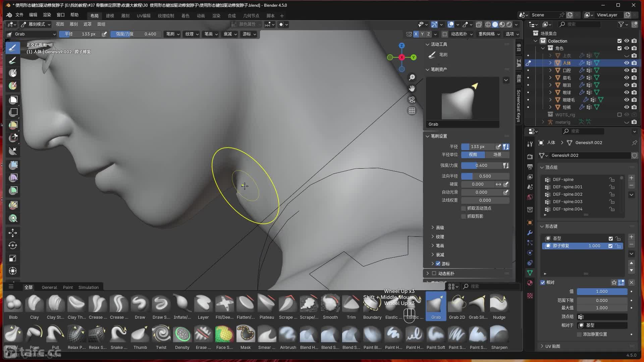Hide the 眼球 object in outliner
Viewport: 644px width, 362px height.
tap(626, 93)
